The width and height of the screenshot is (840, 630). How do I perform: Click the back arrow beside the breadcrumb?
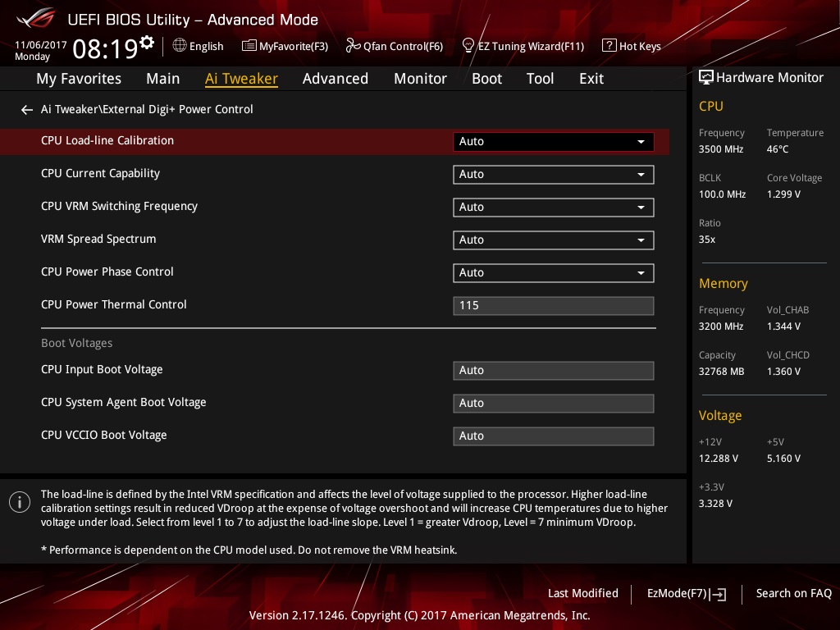[x=27, y=110]
